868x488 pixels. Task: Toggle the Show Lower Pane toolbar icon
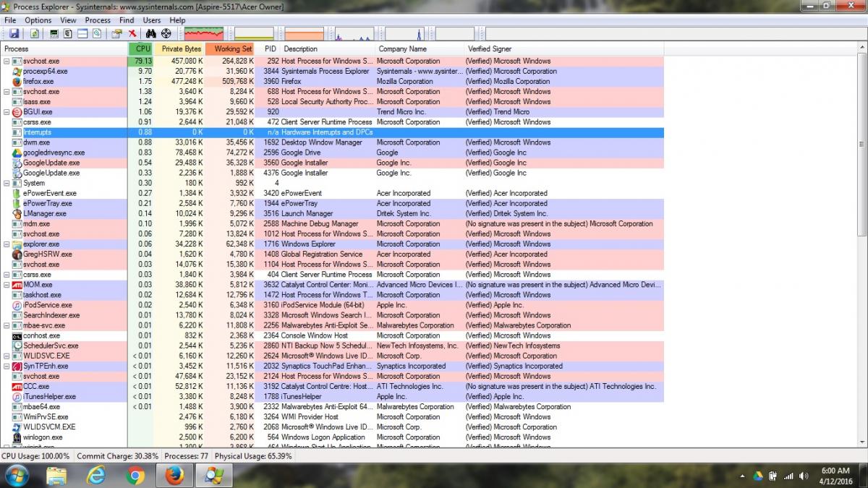[x=82, y=33]
